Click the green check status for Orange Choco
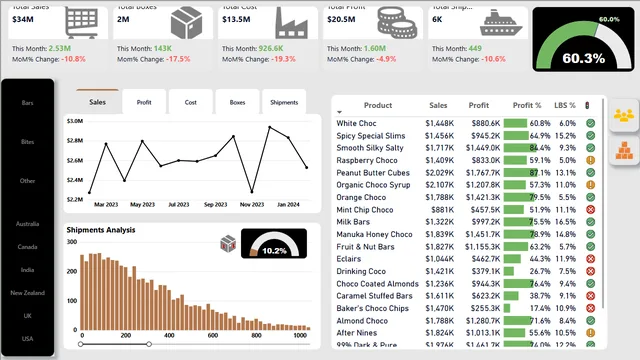The width and height of the screenshot is (640, 360). coord(590,197)
